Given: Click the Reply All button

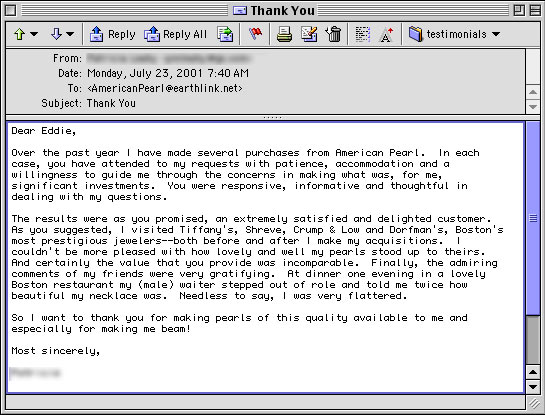Looking at the screenshot, I should click(x=176, y=34).
